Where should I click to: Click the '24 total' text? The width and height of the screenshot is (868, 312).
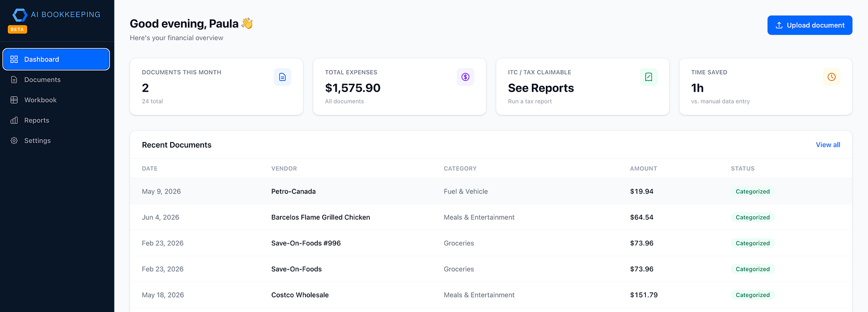point(152,101)
